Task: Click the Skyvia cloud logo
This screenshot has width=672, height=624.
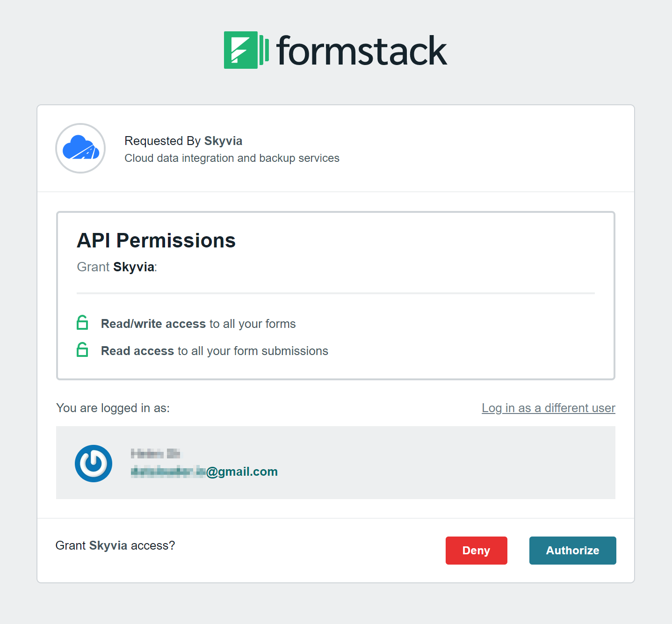Action: coord(80,148)
